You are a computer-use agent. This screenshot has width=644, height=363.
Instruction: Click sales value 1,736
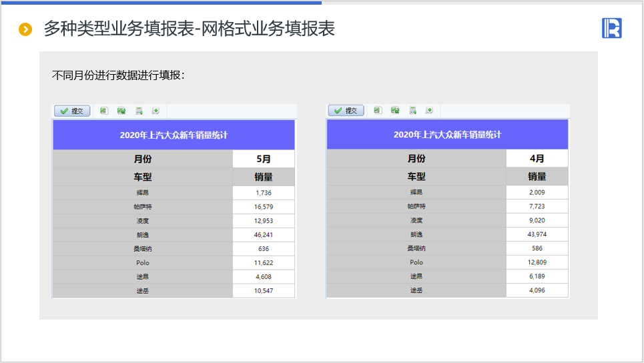264,193
